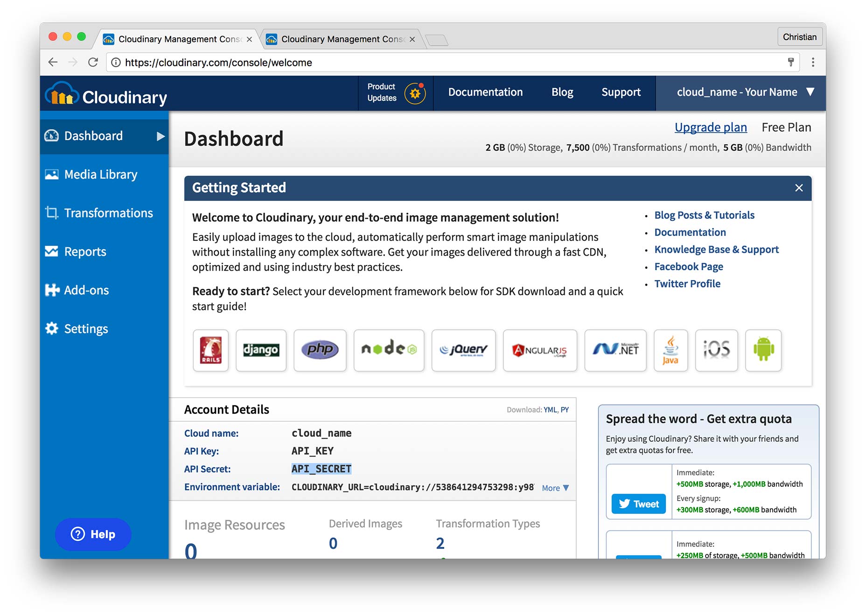Click the saved password key icon
The width and height of the screenshot is (866, 616).
coord(791,62)
